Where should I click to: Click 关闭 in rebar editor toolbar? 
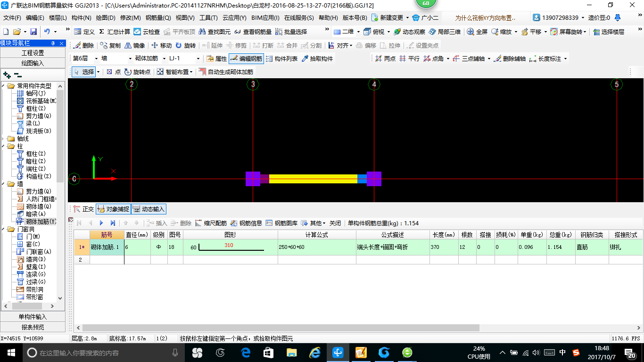click(x=335, y=223)
